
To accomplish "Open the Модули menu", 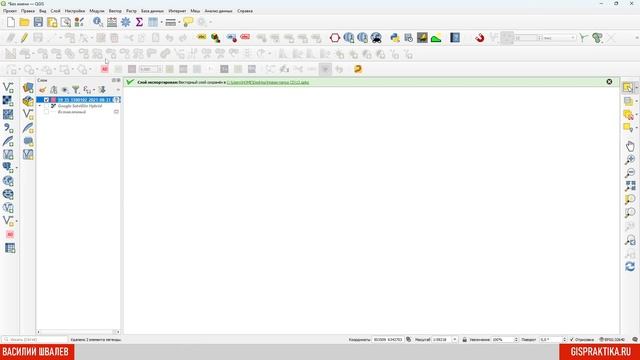I will pyautogui.click(x=97, y=11).
